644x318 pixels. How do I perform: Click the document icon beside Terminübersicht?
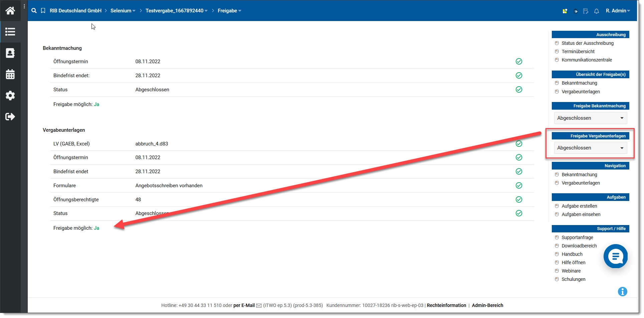tap(557, 51)
